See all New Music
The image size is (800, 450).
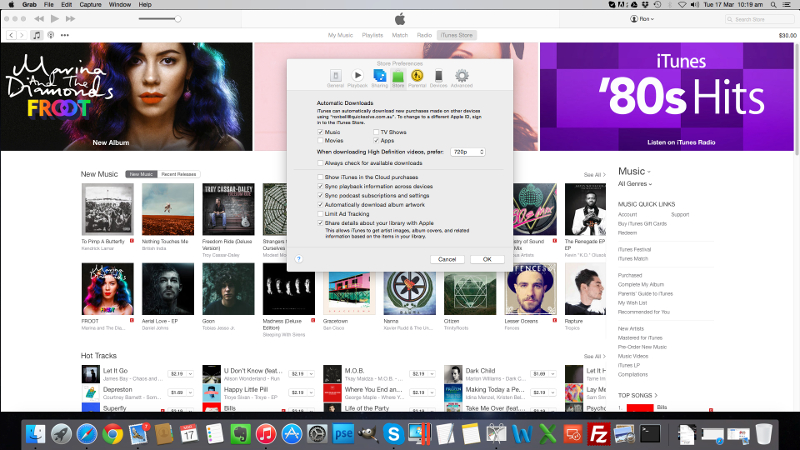point(594,174)
